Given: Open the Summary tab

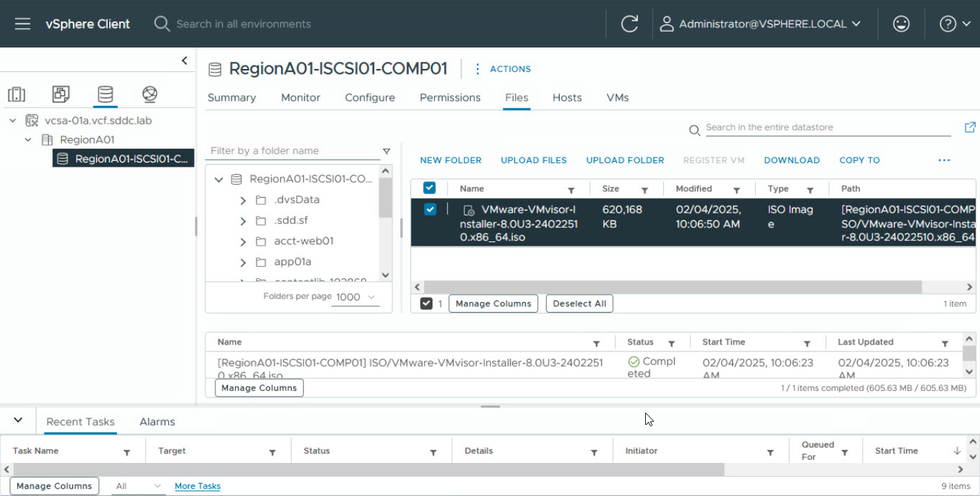Looking at the screenshot, I should (231, 98).
